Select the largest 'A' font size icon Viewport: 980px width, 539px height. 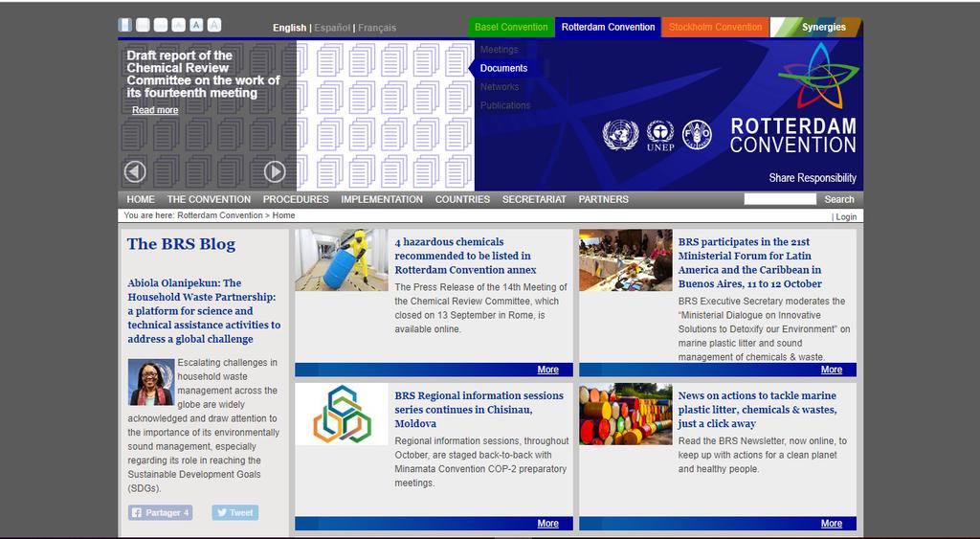tap(214, 25)
